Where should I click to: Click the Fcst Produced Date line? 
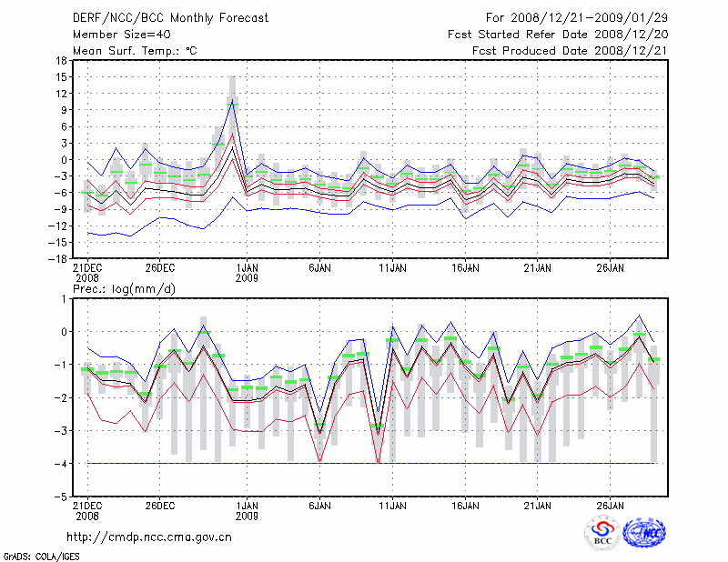(570, 51)
